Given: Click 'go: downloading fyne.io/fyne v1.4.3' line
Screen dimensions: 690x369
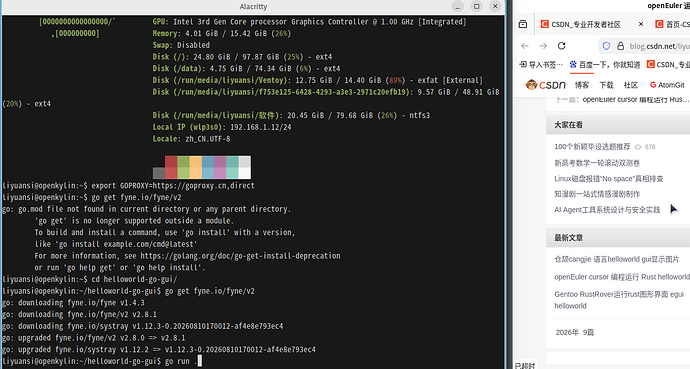Looking at the screenshot, I should pyautogui.click(x=73, y=303).
